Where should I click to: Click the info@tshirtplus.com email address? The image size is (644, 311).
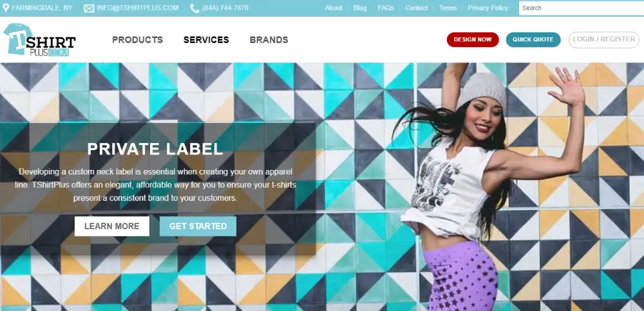138,8
